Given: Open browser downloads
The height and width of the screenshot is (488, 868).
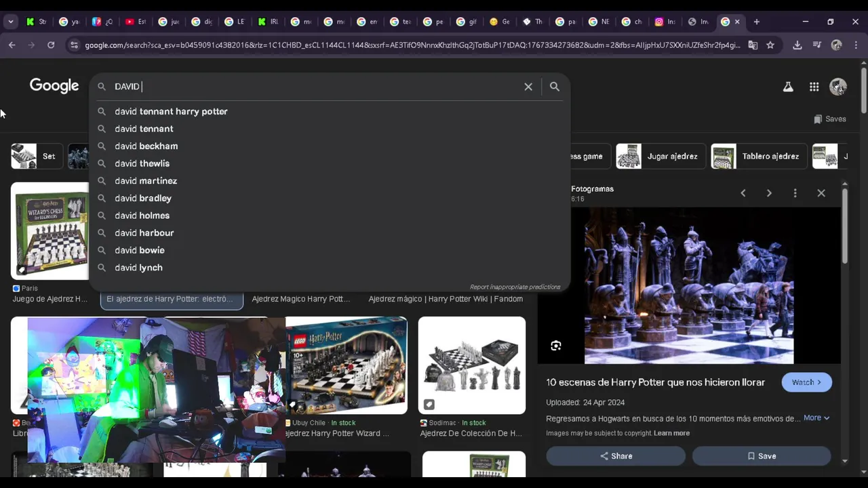Looking at the screenshot, I should point(797,45).
